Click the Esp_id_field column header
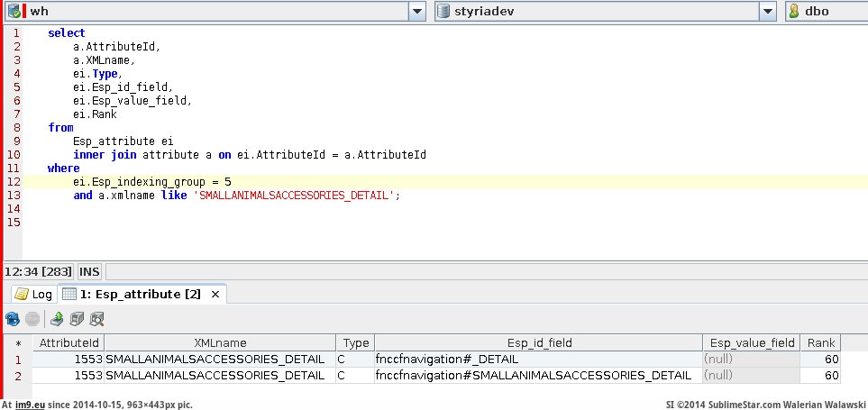This screenshot has width=868, height=410. 537,342
